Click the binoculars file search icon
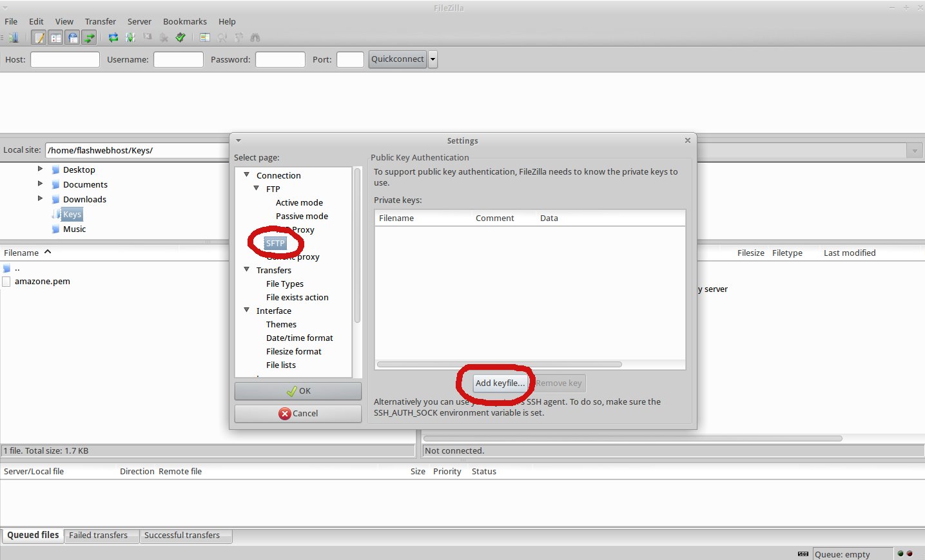 (x=255, y=37)
